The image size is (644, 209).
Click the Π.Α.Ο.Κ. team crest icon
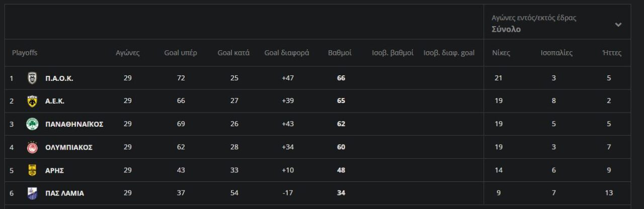(32, 78)
